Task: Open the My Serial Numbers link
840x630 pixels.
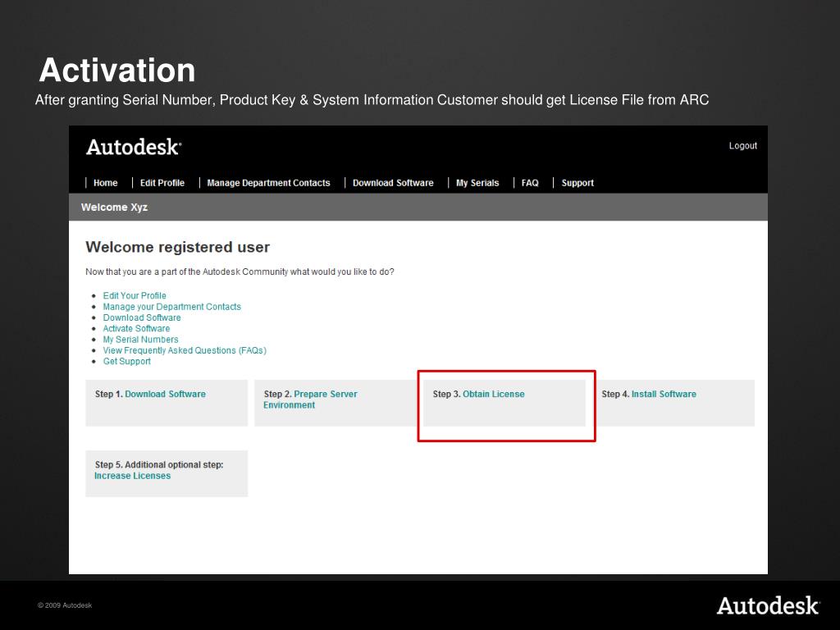Action: point(140,340)
